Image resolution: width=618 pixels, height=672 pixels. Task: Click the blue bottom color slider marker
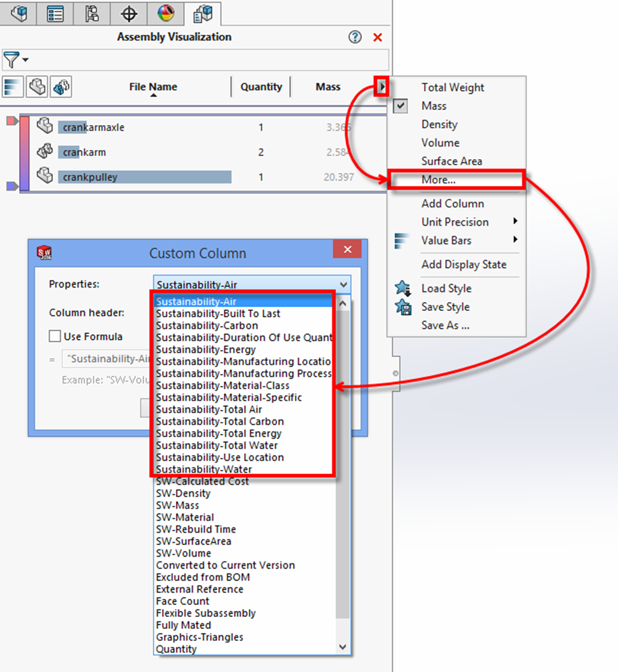tap(13, 186)
